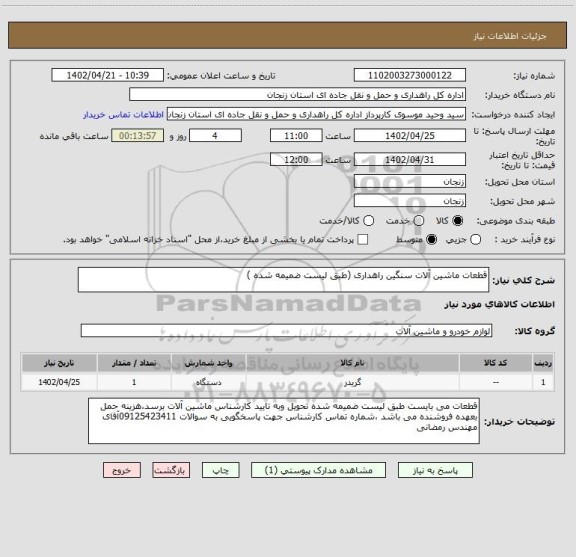The image size is (576, 557).
Task: Click the پاسخ به نیاز button
Action: click(x=435, y=470)
